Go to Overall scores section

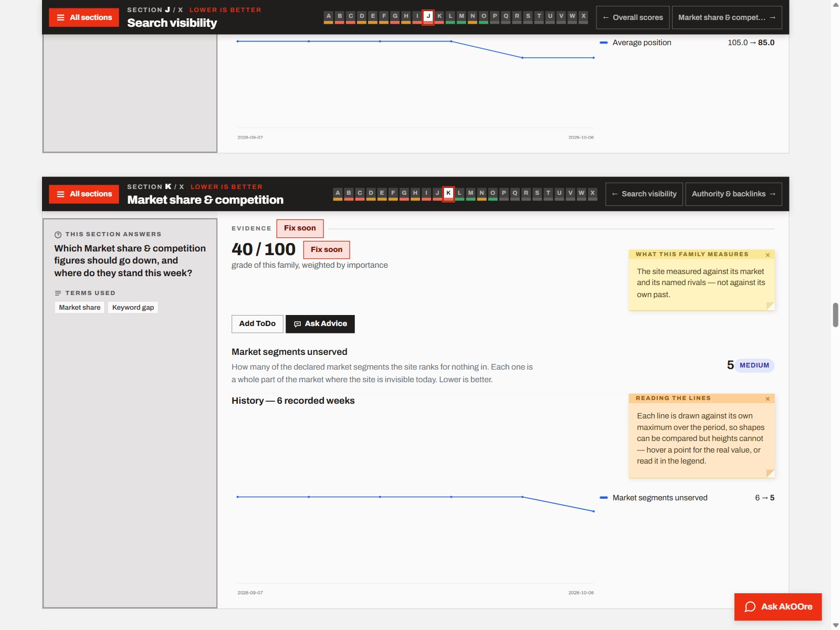(x=633, y=17)
